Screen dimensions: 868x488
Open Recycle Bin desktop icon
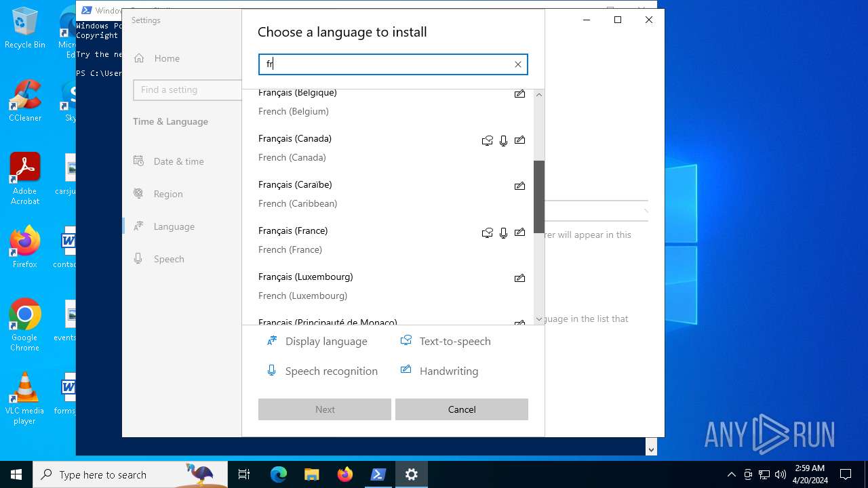coord(25,28)
